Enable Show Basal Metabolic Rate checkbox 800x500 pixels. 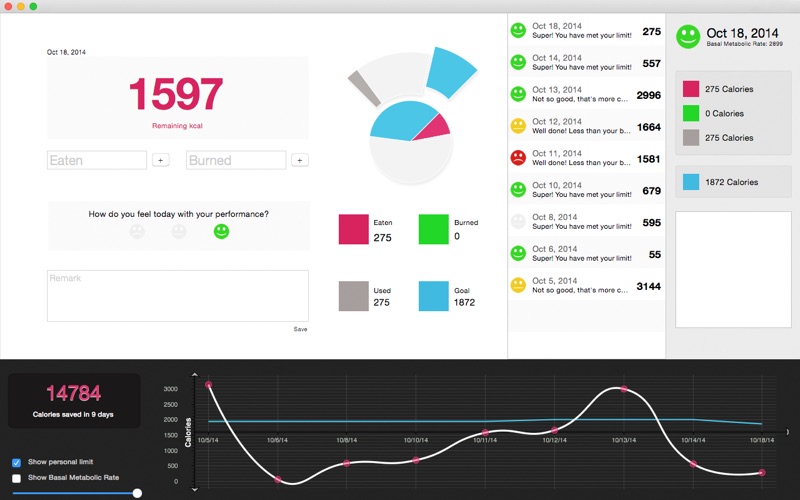tap(16, 479)
